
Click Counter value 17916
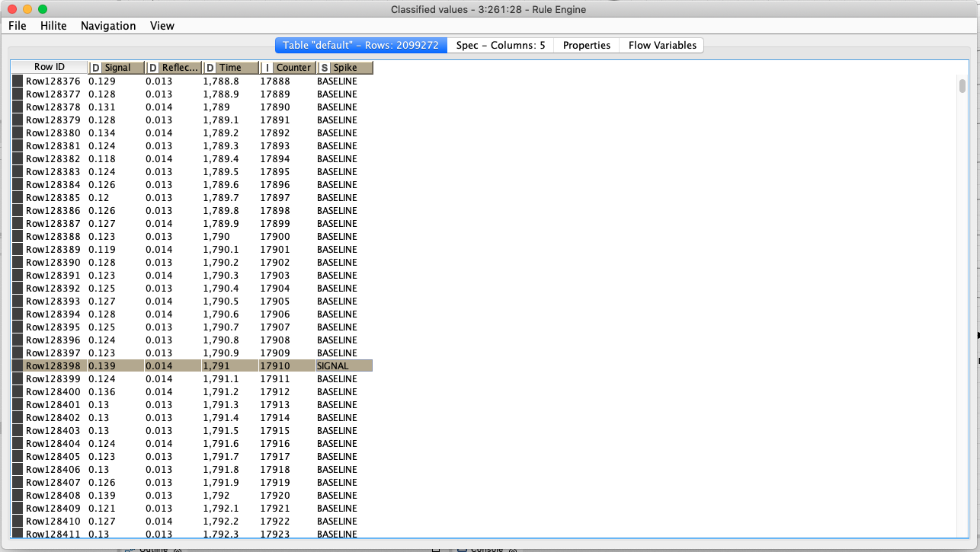click(x=274, y=443)
